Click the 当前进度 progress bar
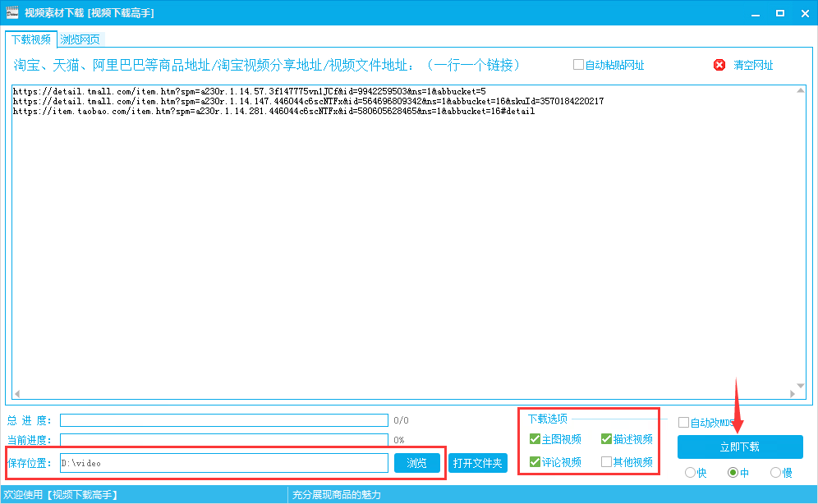 (x=224, y=440)
